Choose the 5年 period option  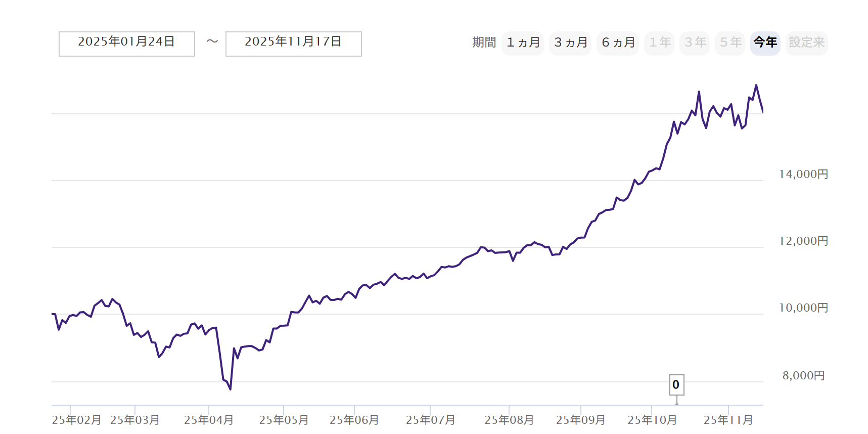point(730,43)
